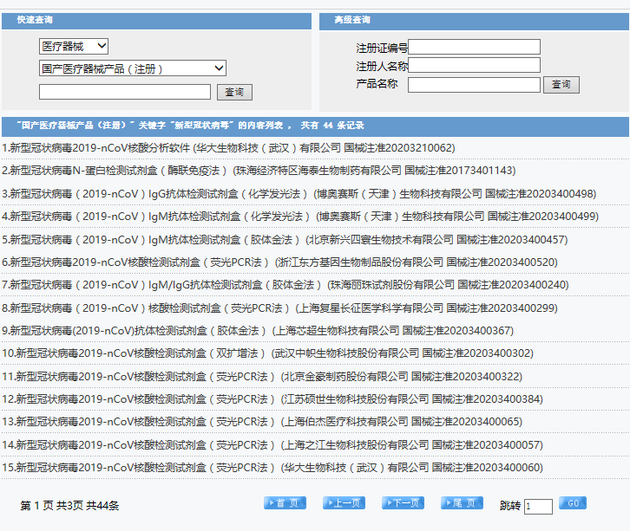Click the quick search keyword input field
The height and width of the screenshot is (531, 630).
pos(124,92)
